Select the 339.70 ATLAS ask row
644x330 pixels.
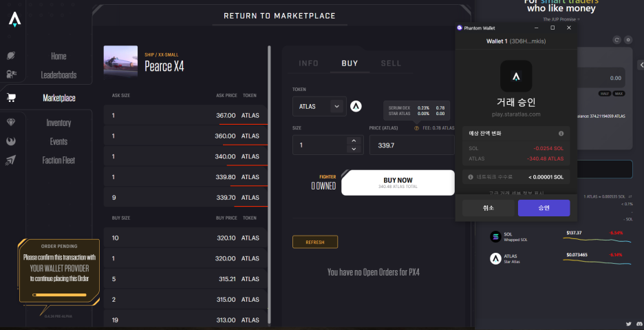185,198
